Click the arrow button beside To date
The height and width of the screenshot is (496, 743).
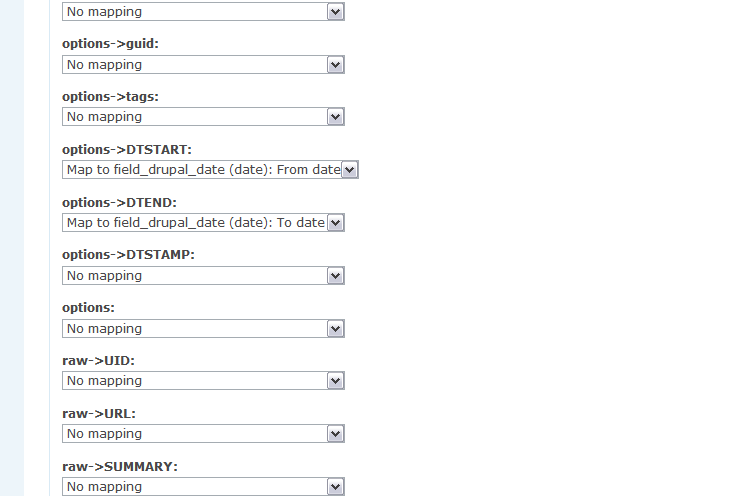click(335, 222)
